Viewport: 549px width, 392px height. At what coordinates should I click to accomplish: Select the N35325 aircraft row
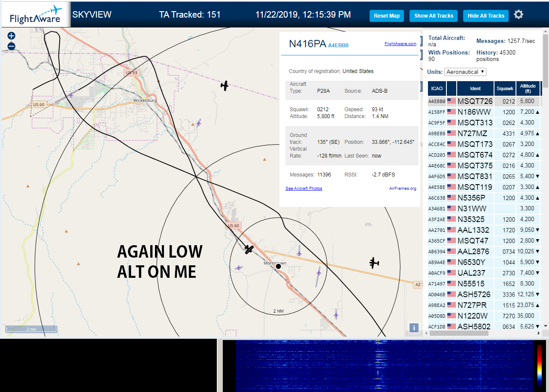484,219
